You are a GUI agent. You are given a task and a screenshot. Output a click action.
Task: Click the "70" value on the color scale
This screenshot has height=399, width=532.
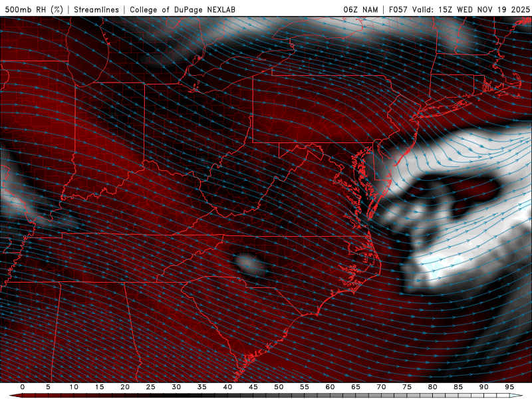[381, 387]
